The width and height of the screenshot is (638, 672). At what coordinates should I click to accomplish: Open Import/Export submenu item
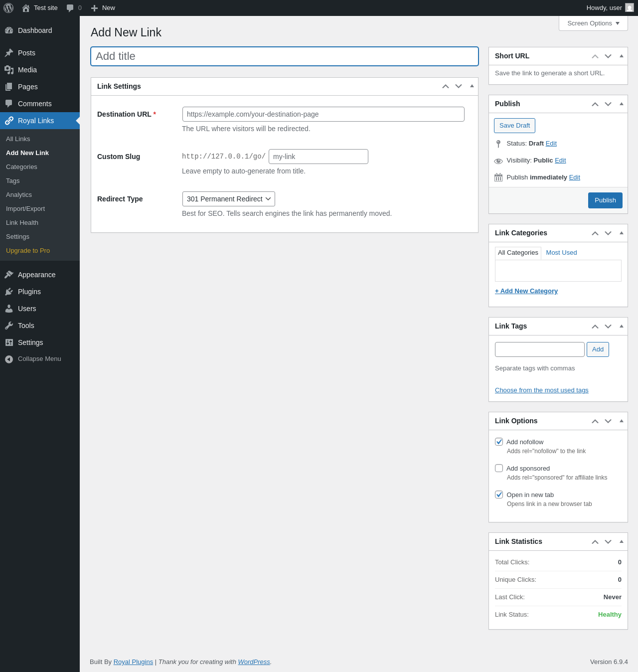(40, 209)
